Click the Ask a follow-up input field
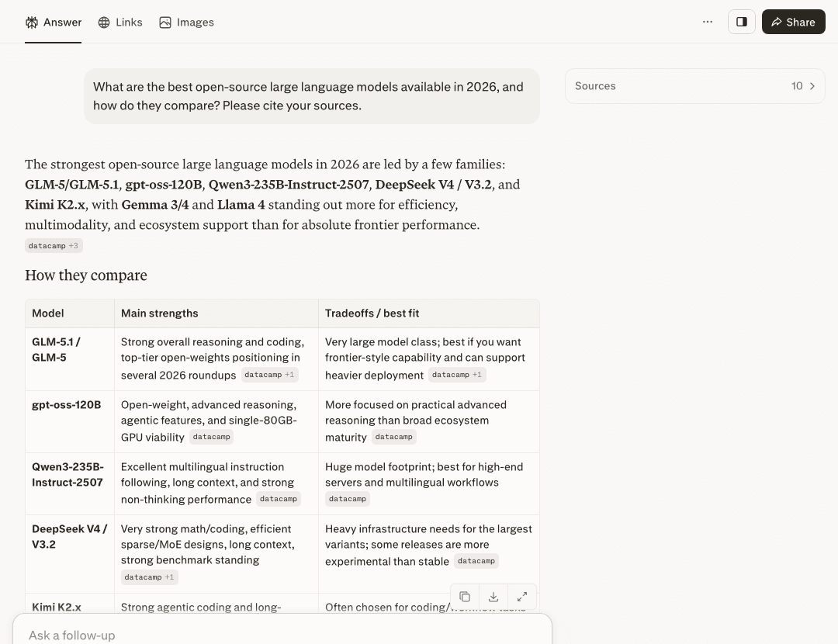Image resolution: width=838 pixels, height=644 pixels. click(282, 635)
